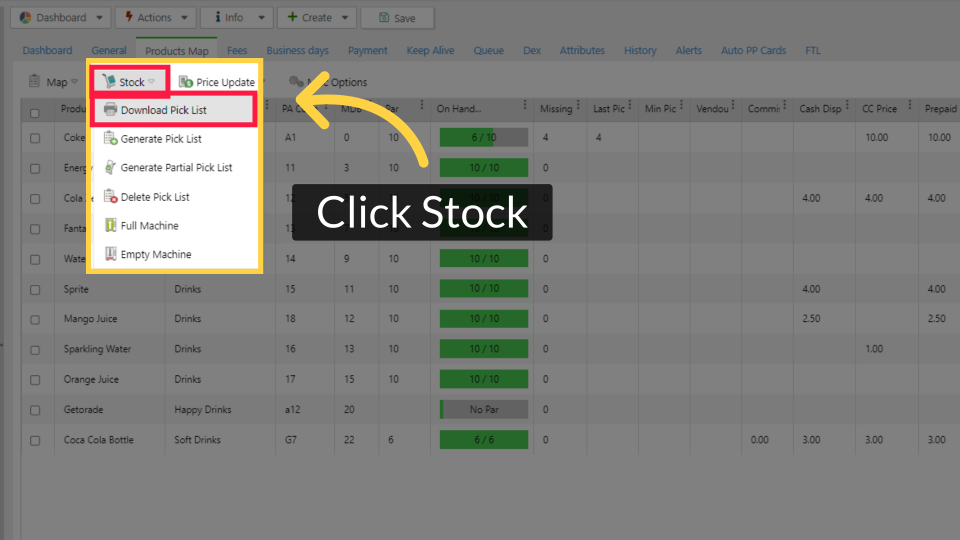Switch to the History tab
The width and height of the screenshot is (960, 540).
640,50
